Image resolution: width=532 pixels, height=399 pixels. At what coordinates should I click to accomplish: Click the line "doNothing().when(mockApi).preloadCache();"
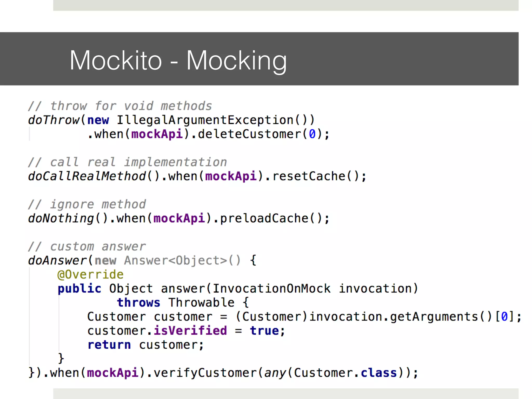[179, 218]
